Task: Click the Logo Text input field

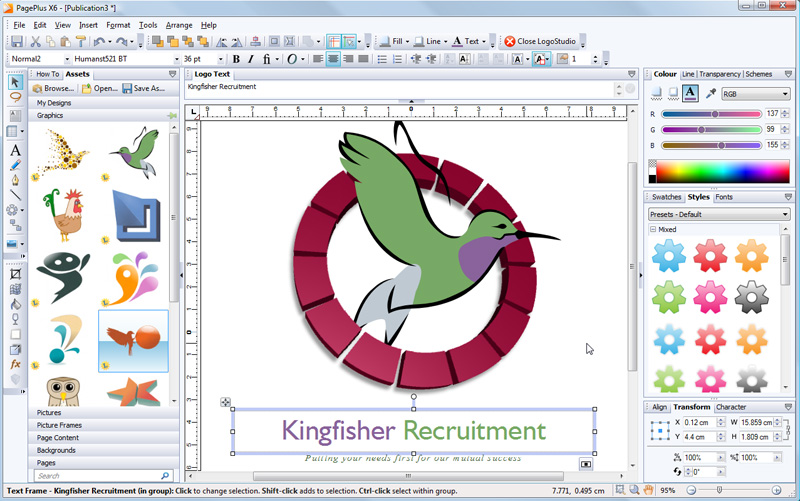Action: pos(399,89)
